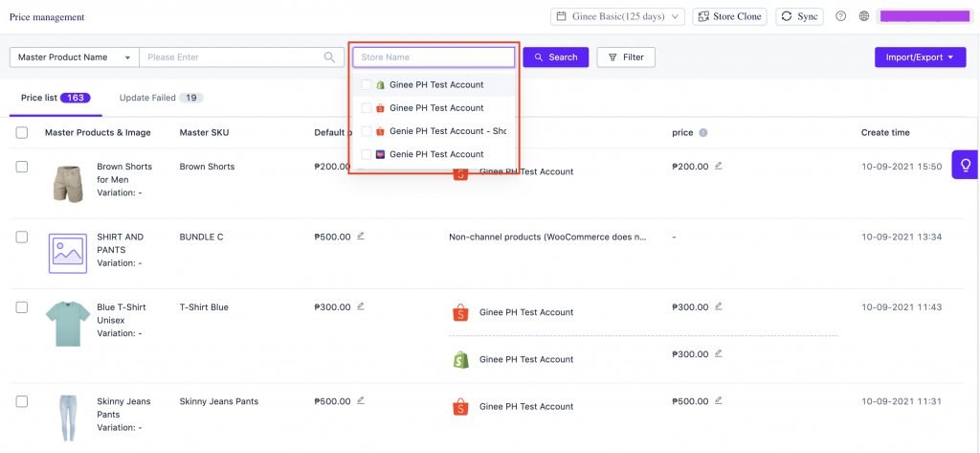Open Ginee Basic(125 days) plan dropdown
Image resolution: width=980 pixels, height=453 pixels.
pos(617,17)
